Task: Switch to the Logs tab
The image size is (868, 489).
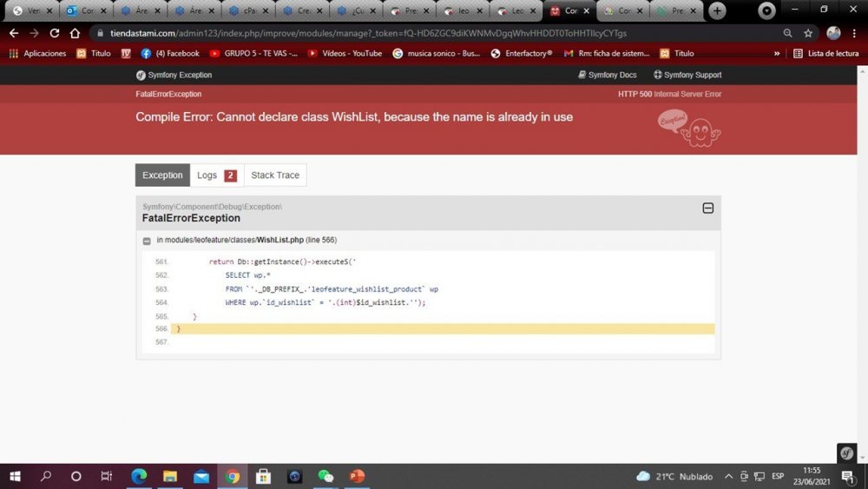Action: coord(217,175)
